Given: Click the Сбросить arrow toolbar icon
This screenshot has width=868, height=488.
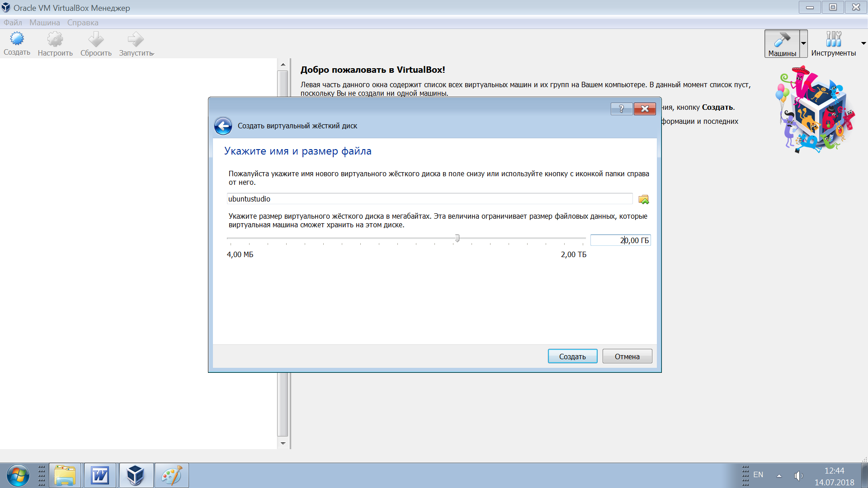Looking at the screenshot, I should (x=96, y=40).
